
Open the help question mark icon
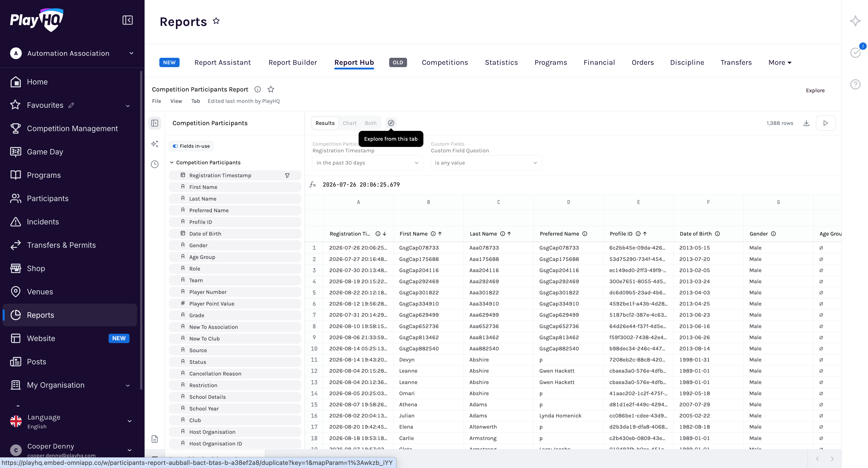(x=855, y=84)
